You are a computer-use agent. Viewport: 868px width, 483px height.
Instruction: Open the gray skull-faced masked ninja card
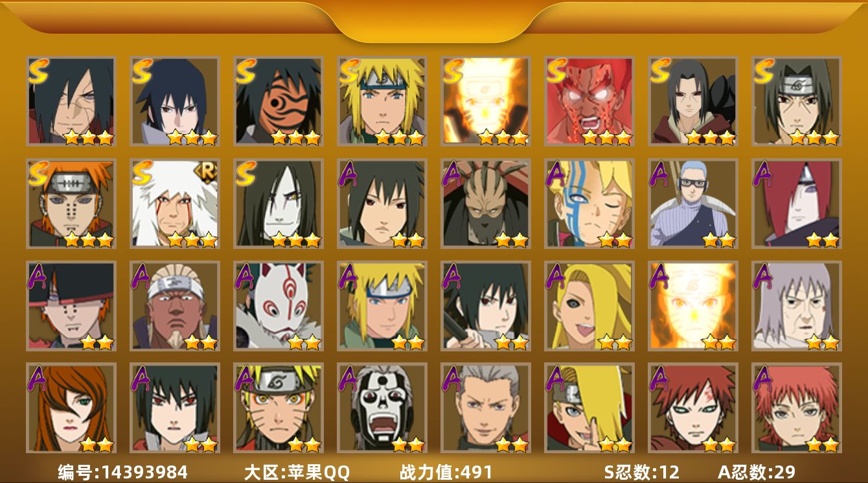tap(382, 408)
